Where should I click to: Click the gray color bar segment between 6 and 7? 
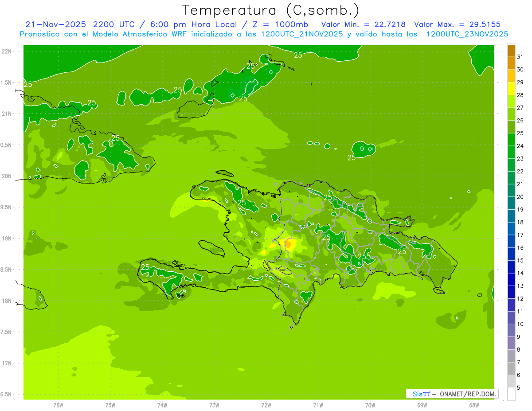tap(511, 368)
